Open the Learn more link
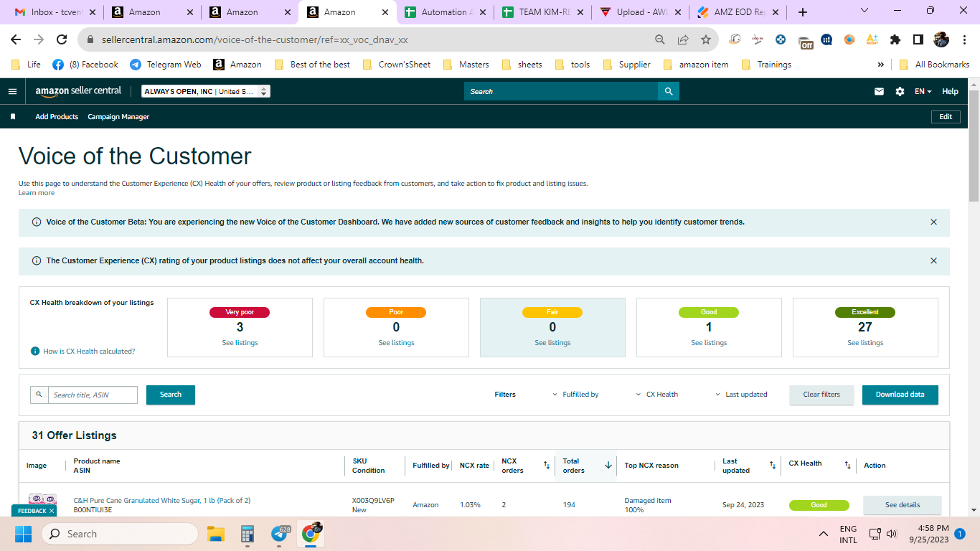 pos(37,193)
